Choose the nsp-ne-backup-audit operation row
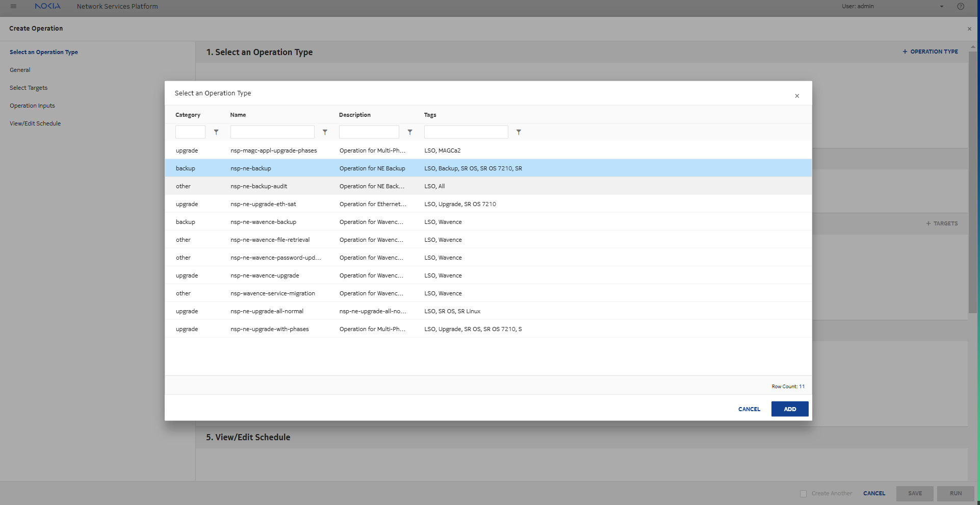Screen dimensions: 980x505 (x=259, y=186)
